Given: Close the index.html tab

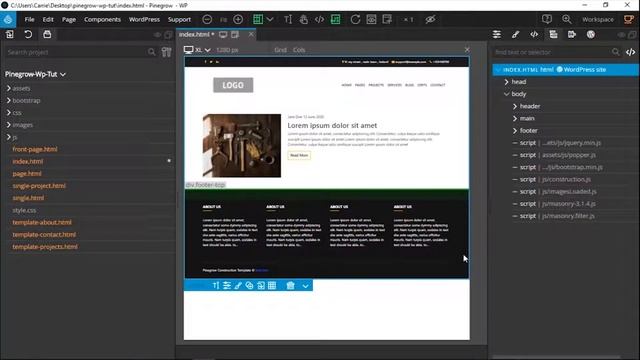Looking at the screenshot, I should pos(251,35).
